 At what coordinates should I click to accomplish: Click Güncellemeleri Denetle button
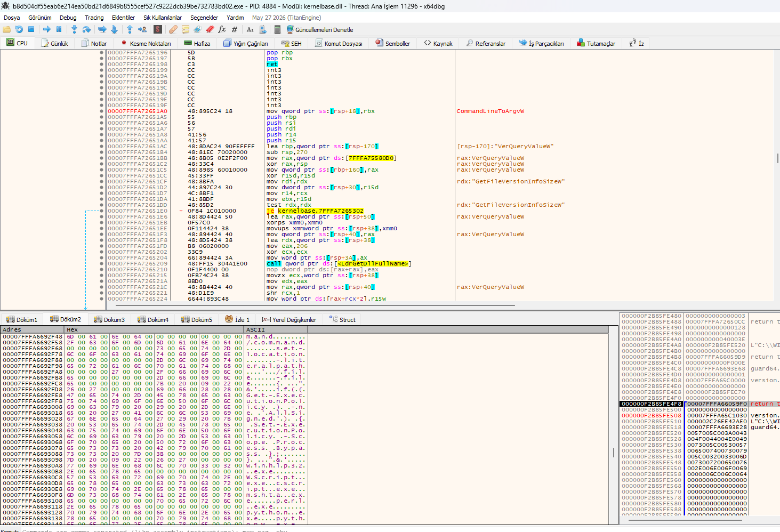point(320,29)
